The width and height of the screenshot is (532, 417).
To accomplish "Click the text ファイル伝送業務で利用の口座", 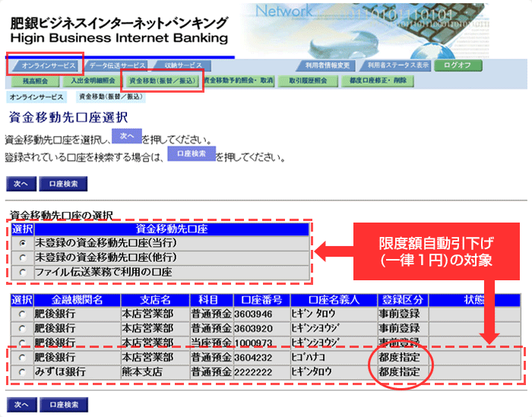I will 103,272.
